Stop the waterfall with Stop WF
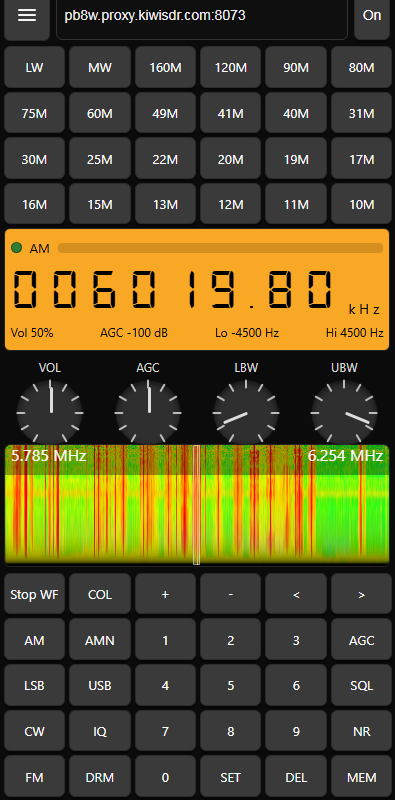Screen dimensions: 395x800 (34, 594)
